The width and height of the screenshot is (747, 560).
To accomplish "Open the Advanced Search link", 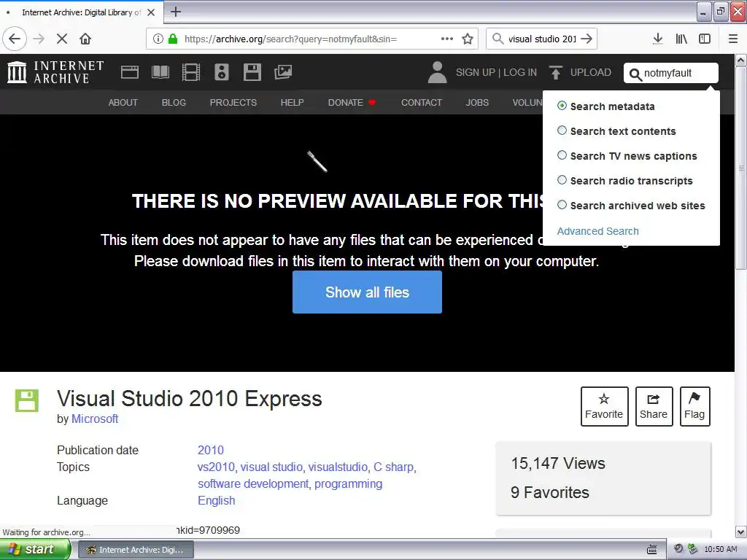I will click(598, 231).
